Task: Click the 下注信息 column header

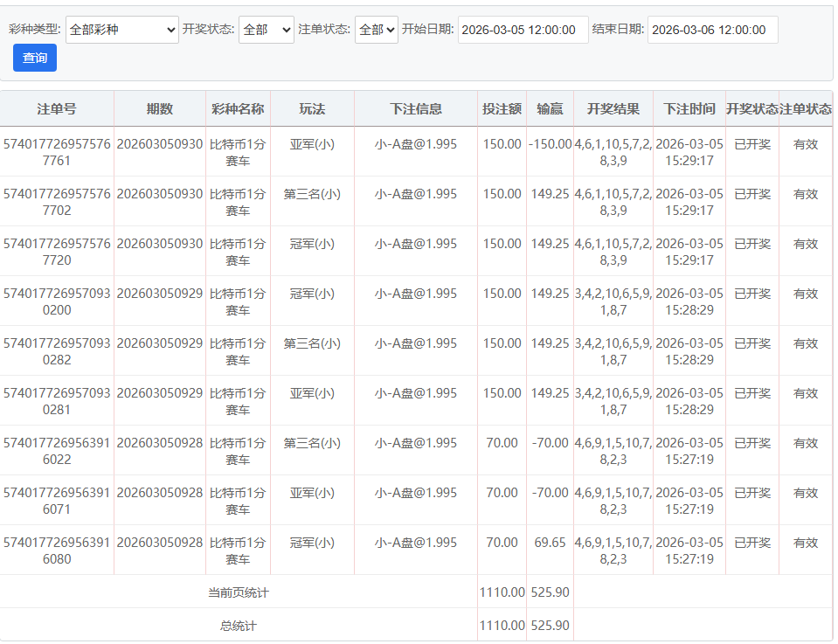Action: 416,109
